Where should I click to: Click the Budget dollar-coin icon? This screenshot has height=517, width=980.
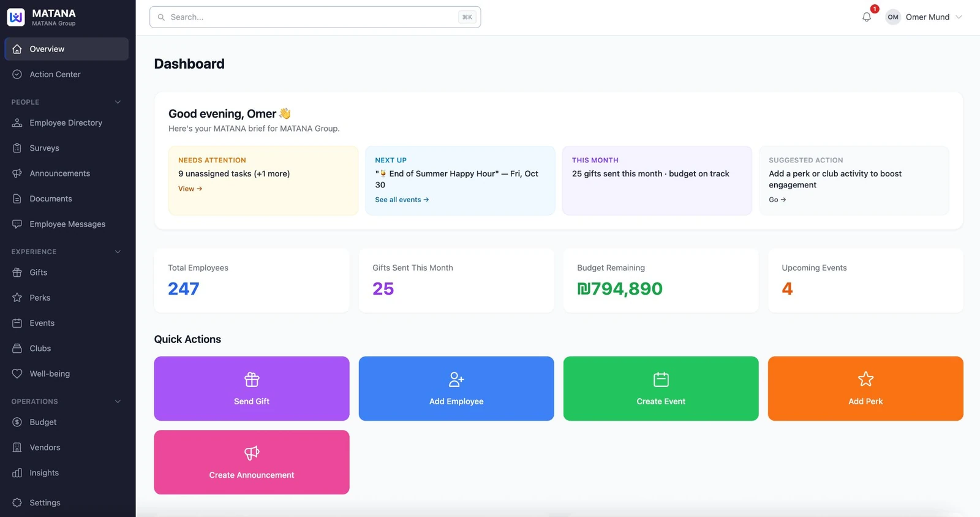[17, 422]
